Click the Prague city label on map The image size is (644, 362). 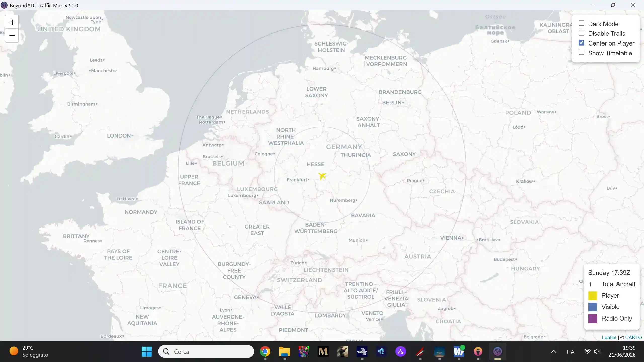(x=414, y=180)
